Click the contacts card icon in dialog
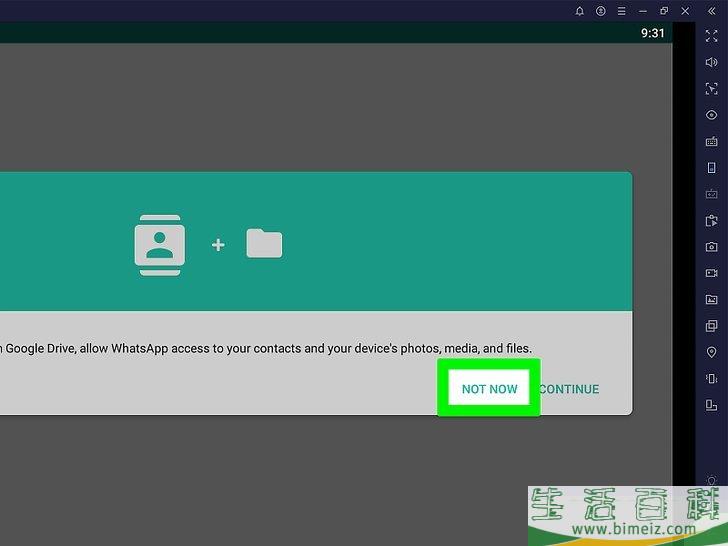Screen dimensions: 728x546 [159, 245]
